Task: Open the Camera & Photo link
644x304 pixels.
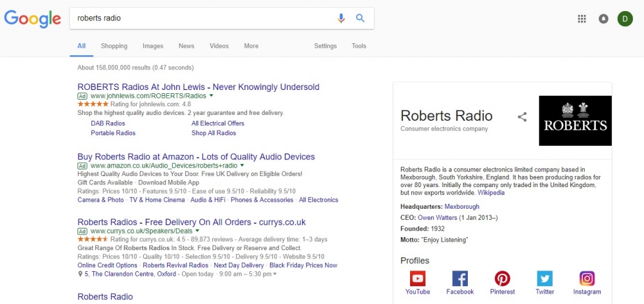Action: pyautogui.click(x=101, y=200)
